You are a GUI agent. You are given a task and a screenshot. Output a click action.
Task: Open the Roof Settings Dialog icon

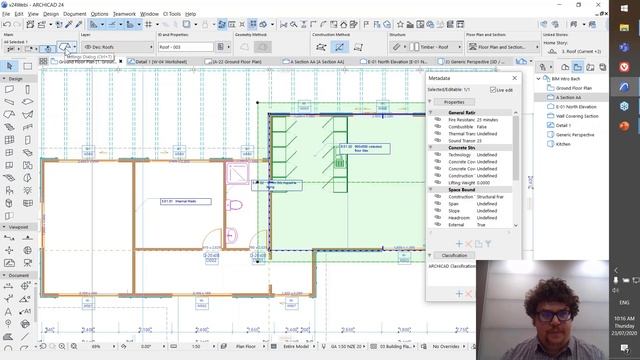pos(64,47)
